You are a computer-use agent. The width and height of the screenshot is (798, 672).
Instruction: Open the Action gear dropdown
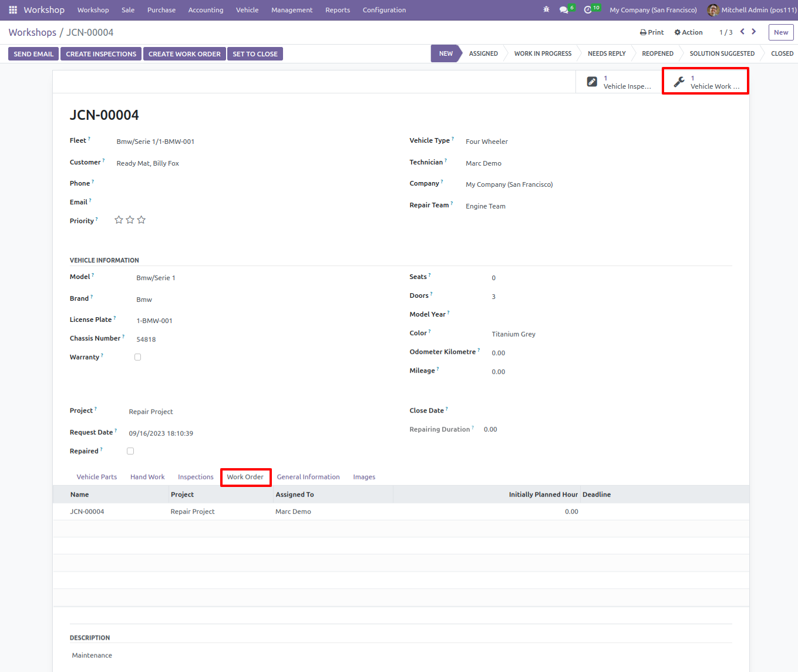pyautogui.click(x=688, y=32)
